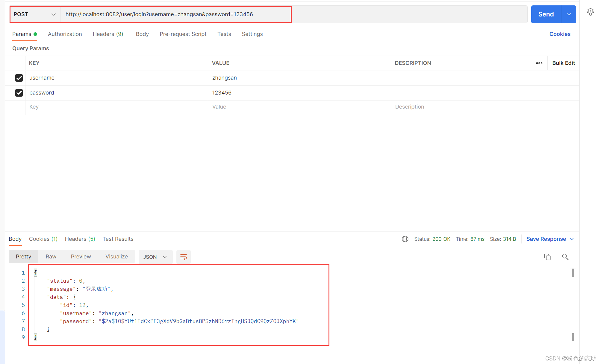This screenshot has height=364, width=601.
Task: Toggle word wrap for the response body
Action: pyautogui.click(x=183, y=257)
